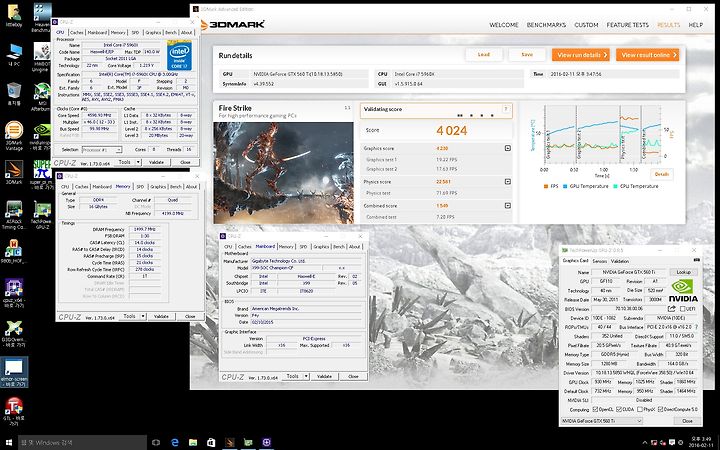Switch to the Validation tab in GPU-Z

tap(619, 261)
